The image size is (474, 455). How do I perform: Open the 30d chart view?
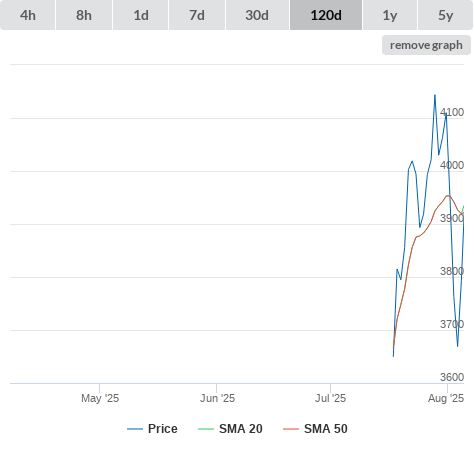pyautogui.click(x=257, y=15)
